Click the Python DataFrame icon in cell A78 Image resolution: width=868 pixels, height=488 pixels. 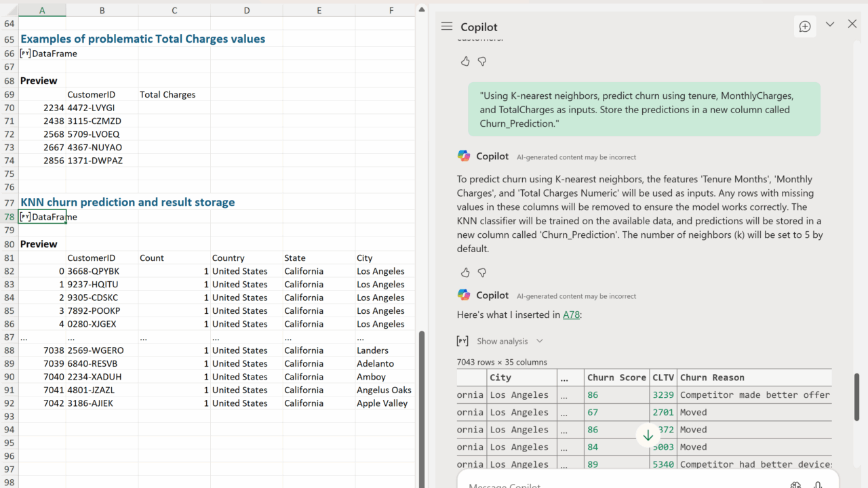point(25,217)
